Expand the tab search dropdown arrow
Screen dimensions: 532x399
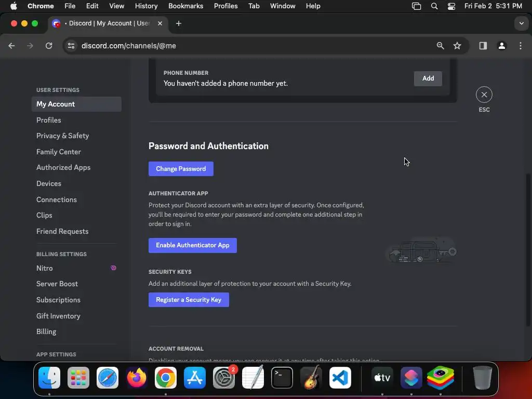(521, 23)
